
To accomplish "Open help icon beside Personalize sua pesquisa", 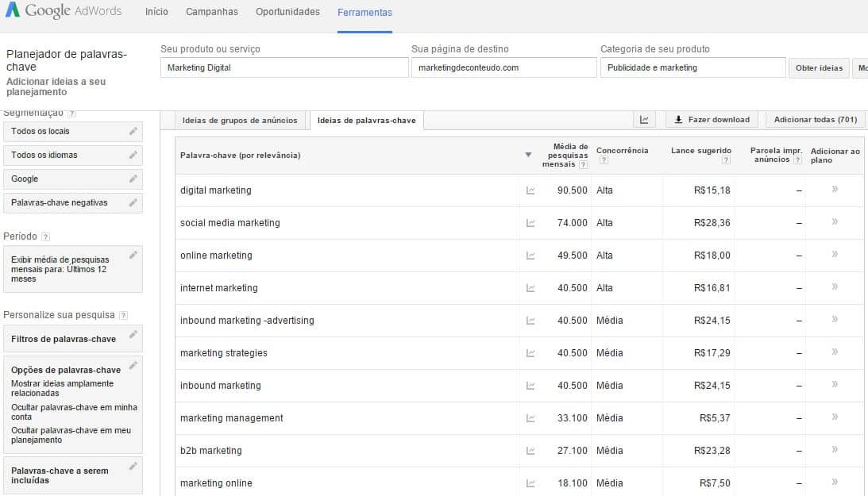I will tap(123, 315).
